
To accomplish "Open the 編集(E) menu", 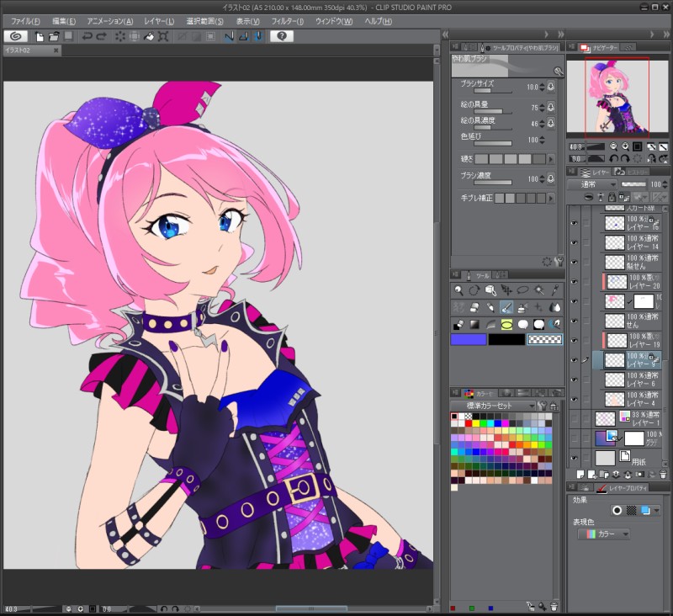I will tap(64, 21).
